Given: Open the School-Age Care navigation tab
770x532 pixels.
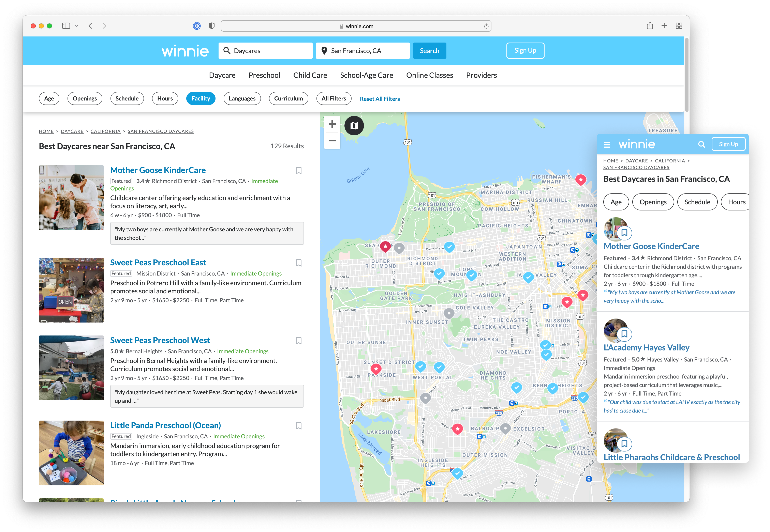Looking at the screenshot, I should 366,75.
